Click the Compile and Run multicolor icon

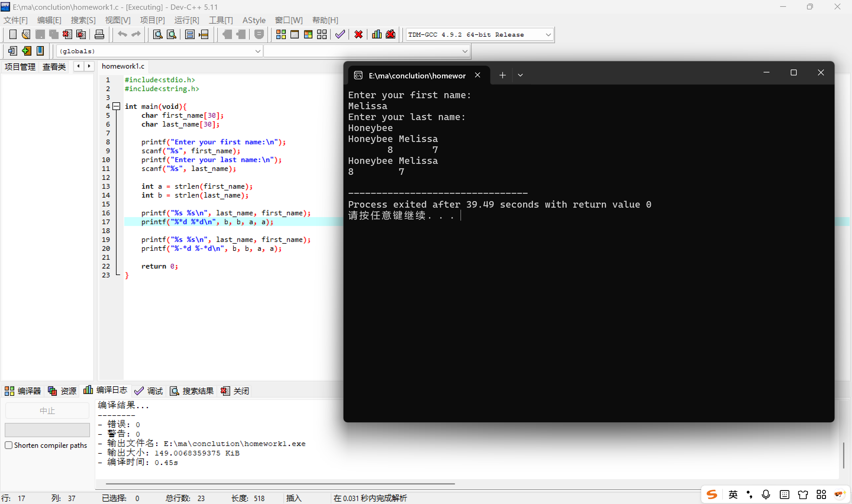tap(308, 34)
